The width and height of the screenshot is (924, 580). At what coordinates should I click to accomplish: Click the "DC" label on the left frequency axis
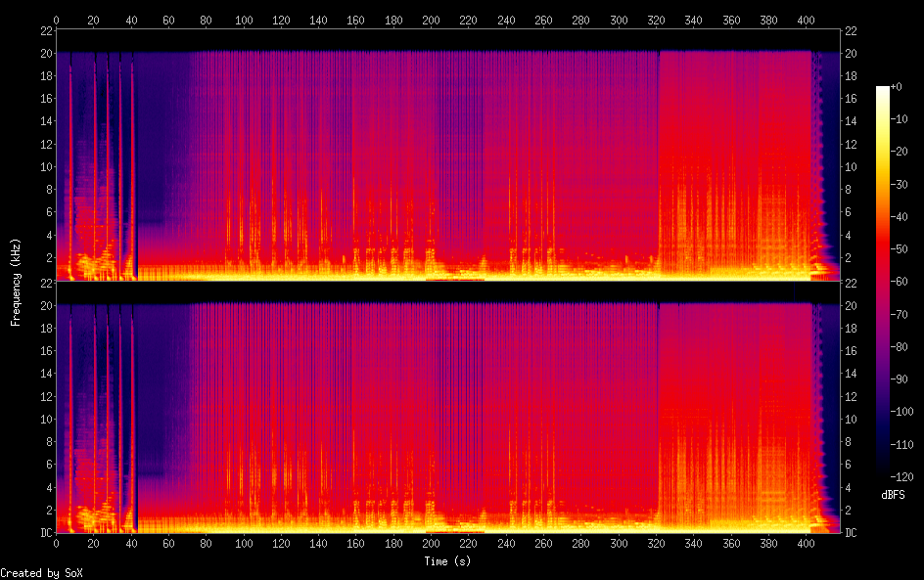pos(43,533)
